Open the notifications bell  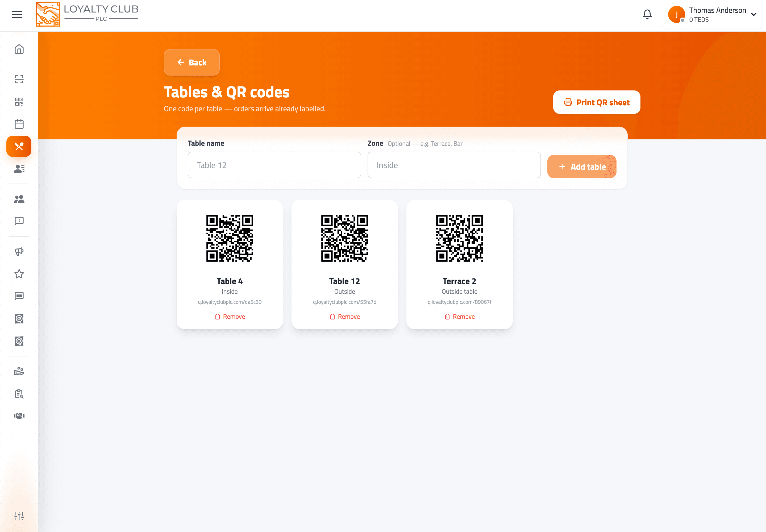tap(647, 14)
